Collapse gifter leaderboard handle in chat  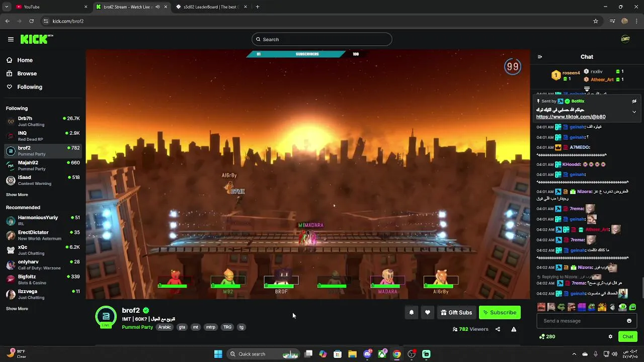click(x=587, y=88)
